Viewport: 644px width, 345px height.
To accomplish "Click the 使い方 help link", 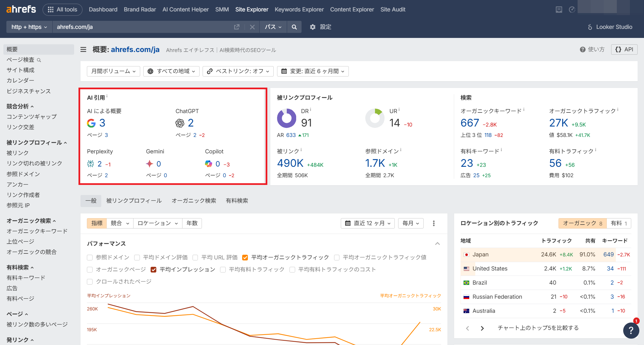I will [x=592, y=49].
